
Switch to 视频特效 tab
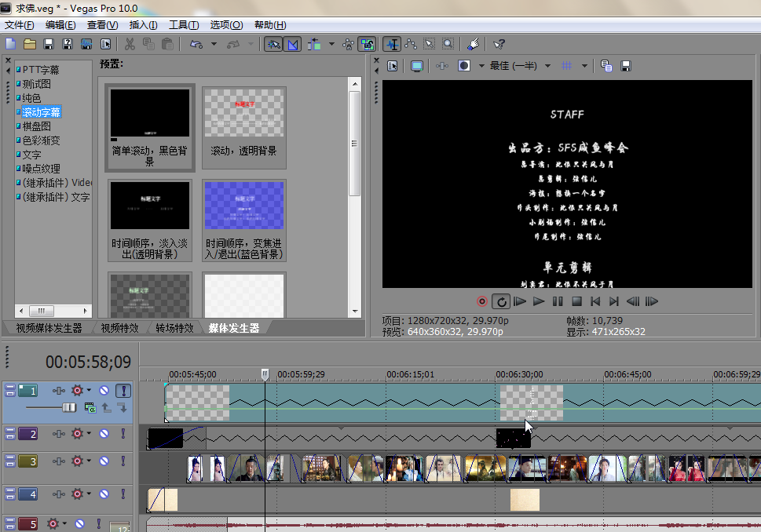point(119,328)
